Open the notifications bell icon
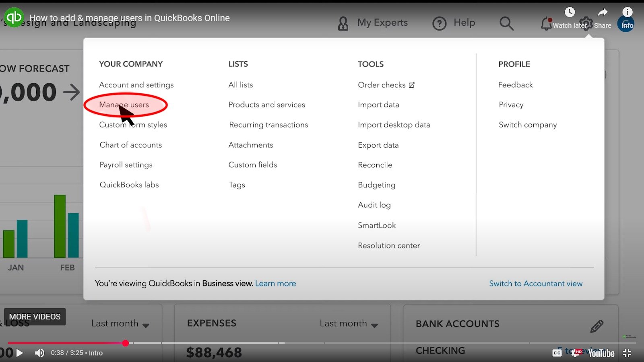The width and height of the screenshot is (644, 362). 546,23
